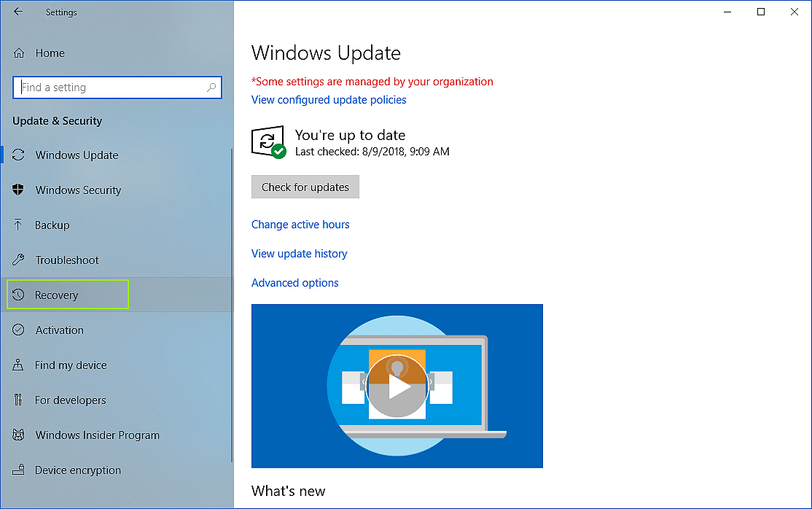Click the Activation checkmark circle icon

pos(18,330)
